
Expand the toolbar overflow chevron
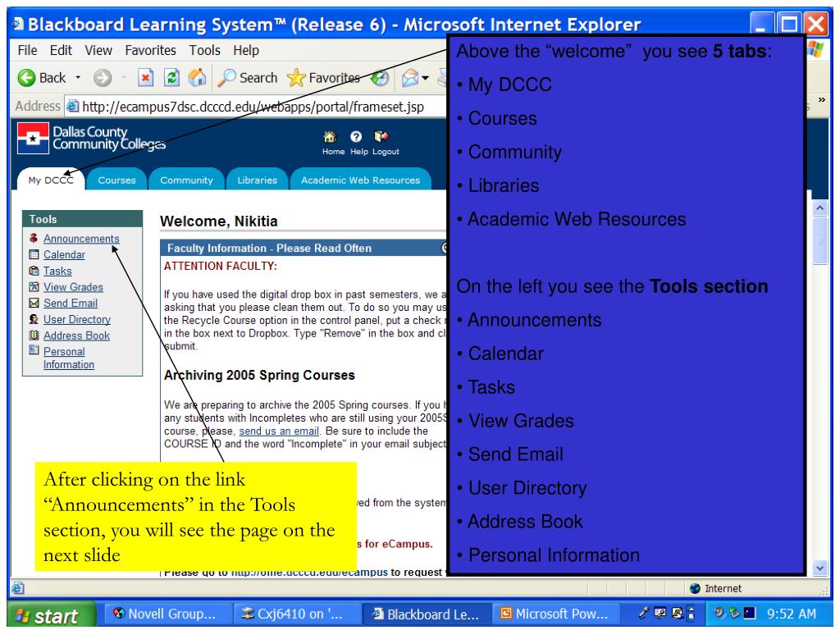822,100
